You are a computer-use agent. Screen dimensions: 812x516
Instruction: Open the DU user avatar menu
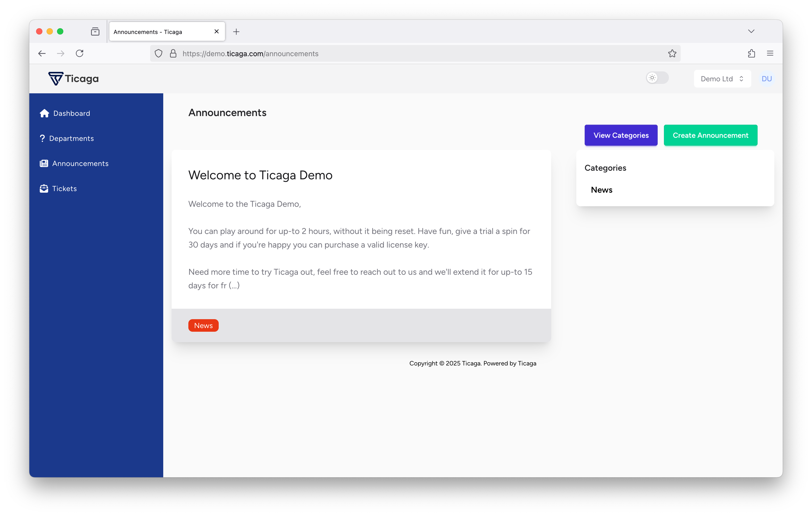point(766,79)
